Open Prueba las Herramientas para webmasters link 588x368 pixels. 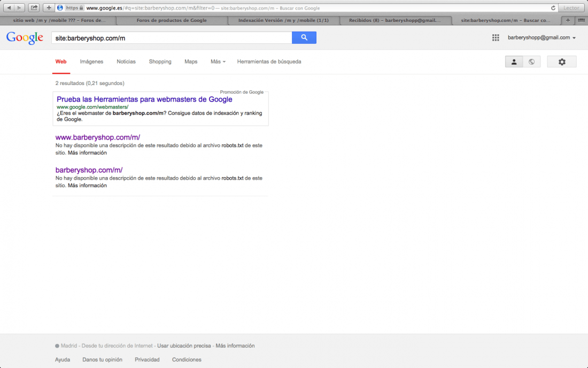click(144, 99)
